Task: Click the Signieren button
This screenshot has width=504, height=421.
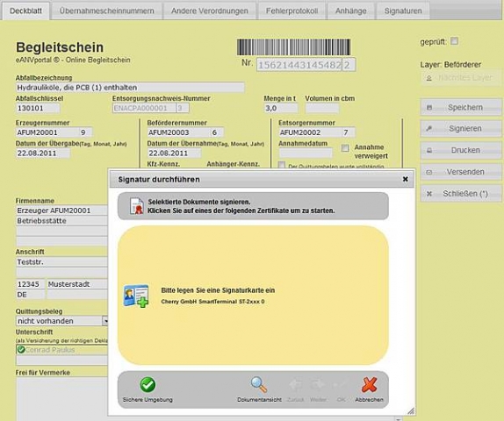Action: pos(461,129)
